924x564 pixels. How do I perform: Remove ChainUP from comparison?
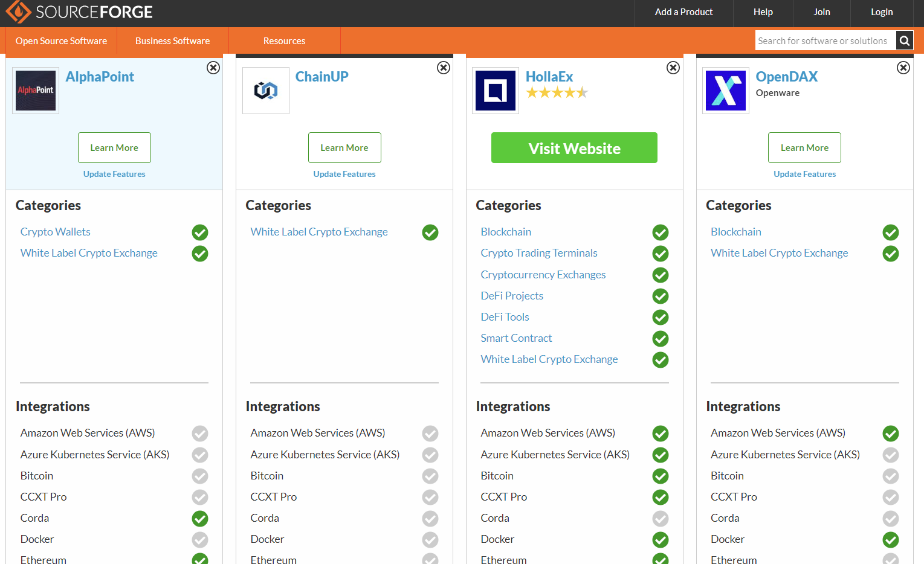click(x=444, y=68)
